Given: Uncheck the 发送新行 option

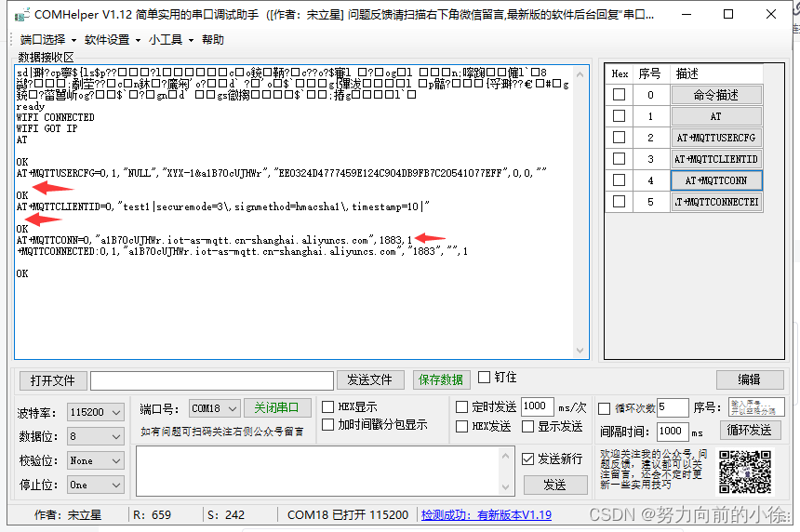Looking at the screenshot, I should [x=528, y=459].
